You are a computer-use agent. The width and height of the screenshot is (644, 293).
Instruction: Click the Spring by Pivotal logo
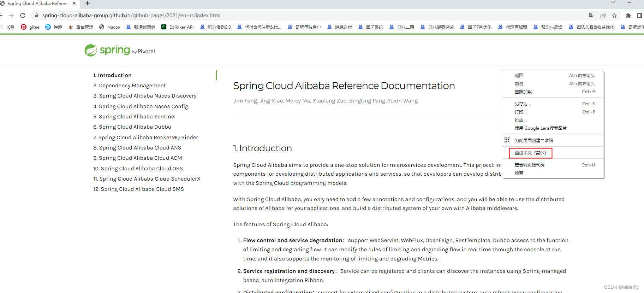[x=120, y=51]
